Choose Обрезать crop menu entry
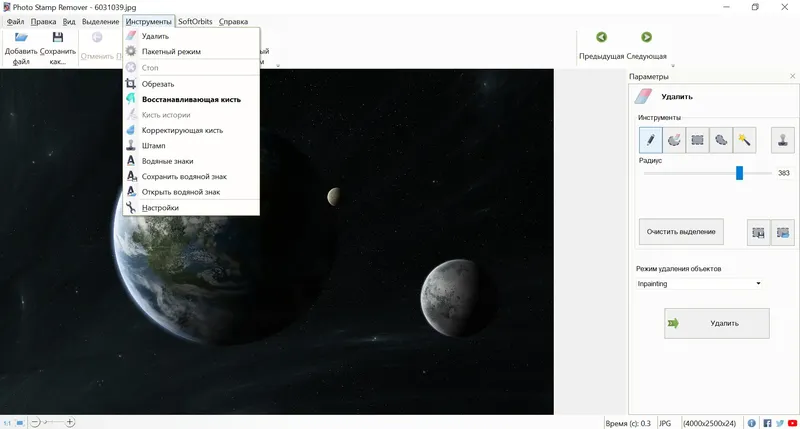Screen dimensions: 800x429 coord(191,84)
